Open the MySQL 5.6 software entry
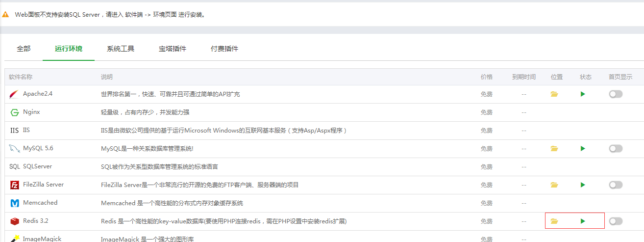The height and width of the screenshot is (242, 644). click(38, 148)
